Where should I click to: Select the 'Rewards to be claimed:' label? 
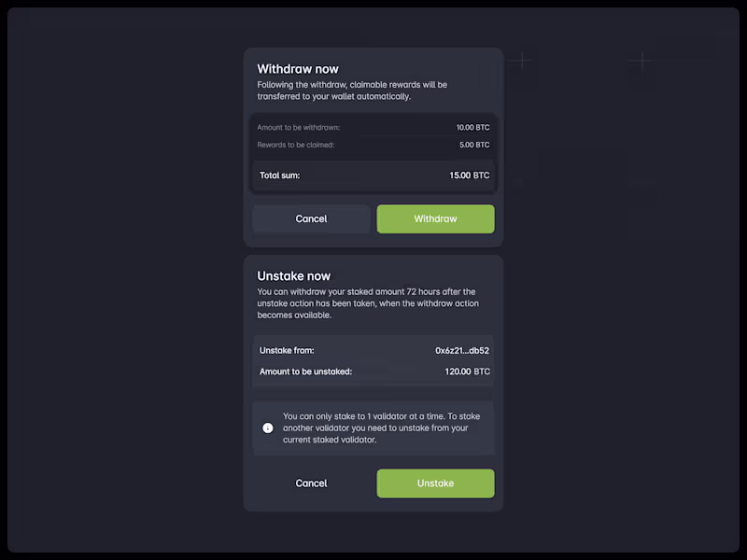click(x=296, y=145)
